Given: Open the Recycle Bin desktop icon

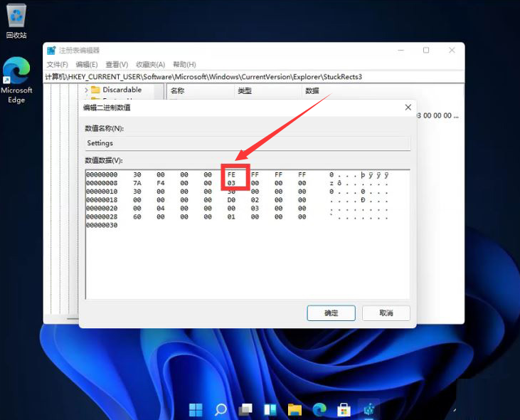Looking at the screenshot, I should pyautogui.click(x=16, y=21).
